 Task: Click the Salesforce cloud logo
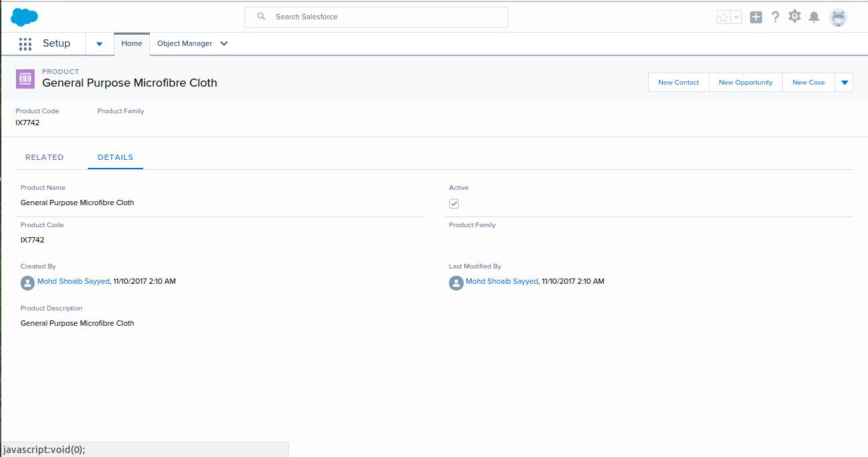(x=25, y=17)
